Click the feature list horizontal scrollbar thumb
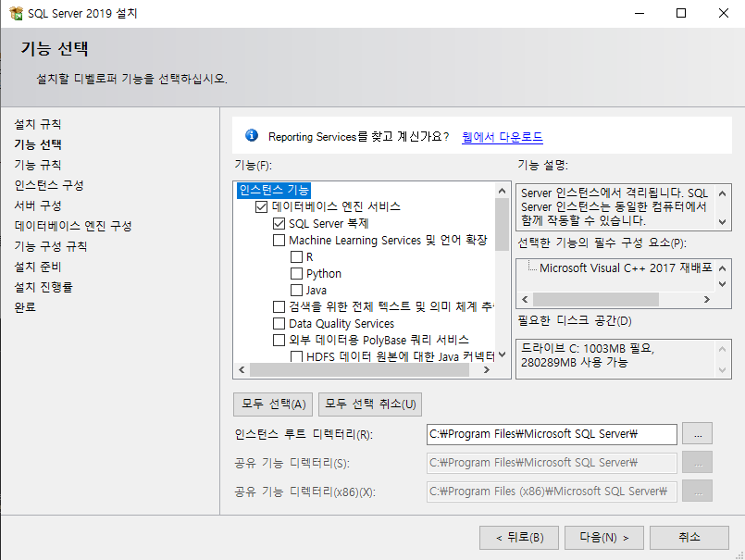Screen dimensions: 745x560 pos(360,370)
